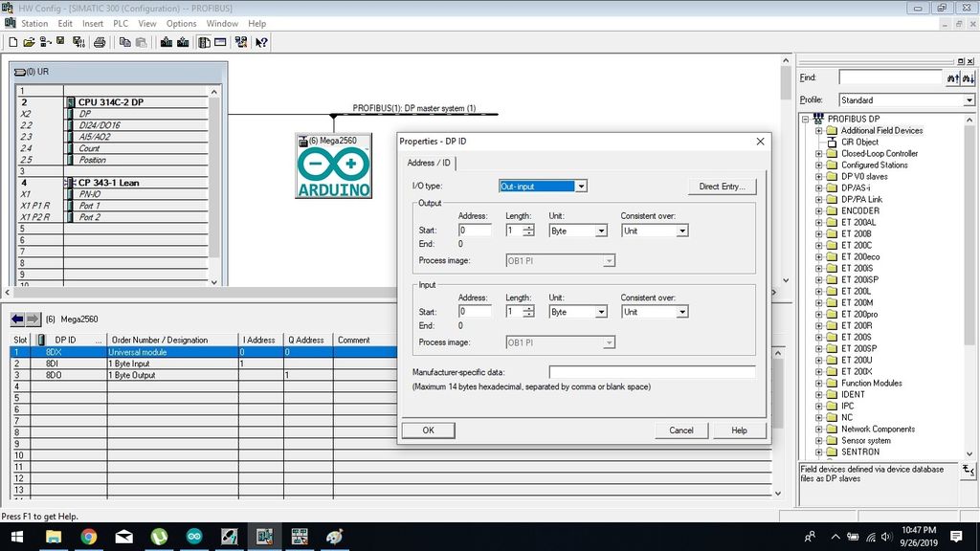Open the I/O type dropdown
This screenshot has height=551, width=980.
click(581, 187)
